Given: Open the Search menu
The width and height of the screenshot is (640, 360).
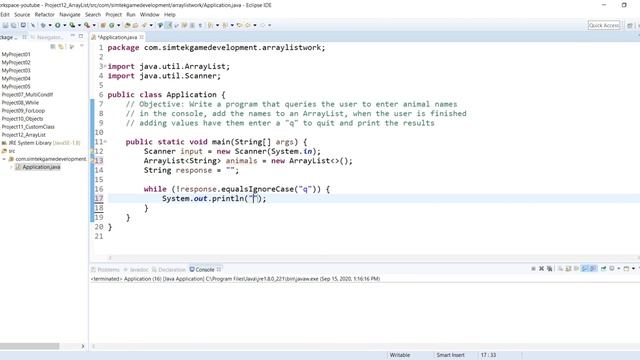Looking at the screenshot, I should [93, 14].
